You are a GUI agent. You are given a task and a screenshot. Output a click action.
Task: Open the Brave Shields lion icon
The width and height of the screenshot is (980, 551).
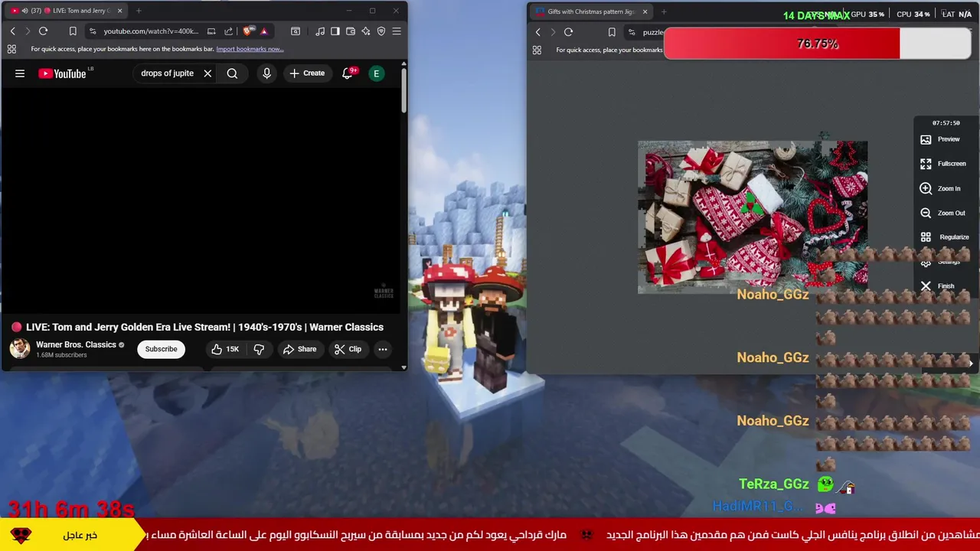(247, 31)
